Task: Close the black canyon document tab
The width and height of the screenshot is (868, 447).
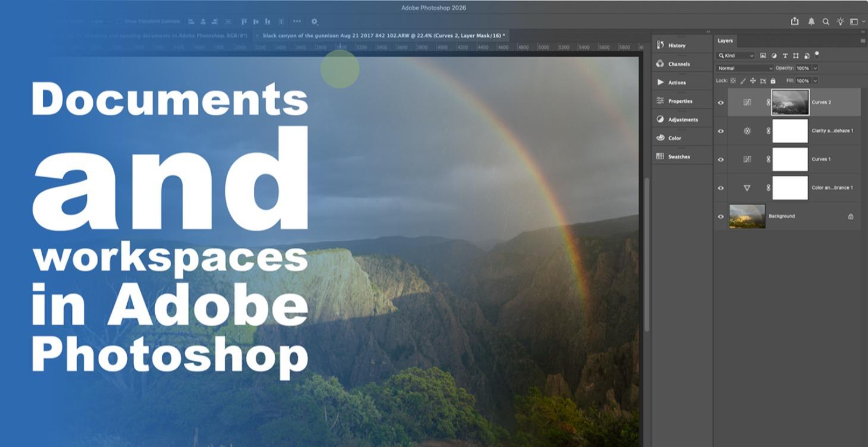Action: pyautogui.click(x=257, y=36)
